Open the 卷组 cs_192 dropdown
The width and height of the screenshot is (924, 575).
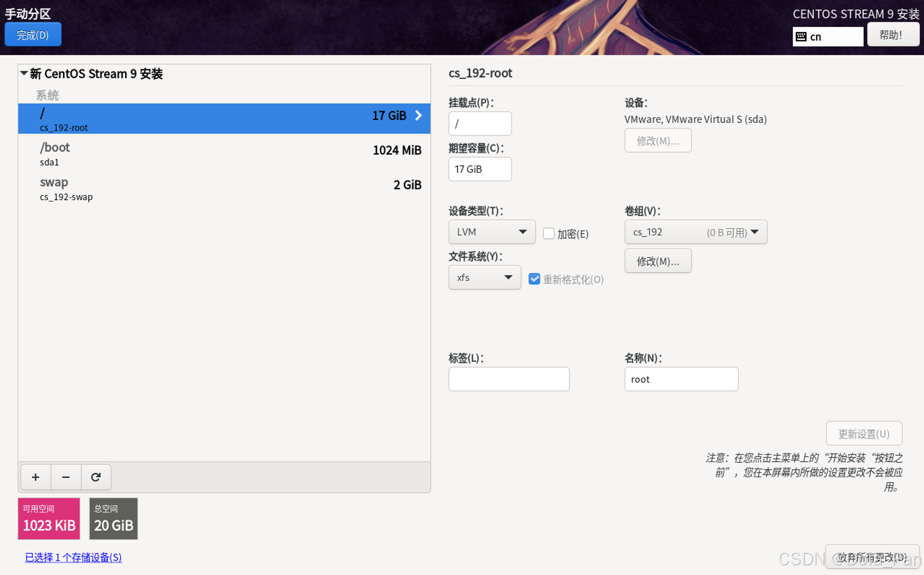click(x=696, y=232)
